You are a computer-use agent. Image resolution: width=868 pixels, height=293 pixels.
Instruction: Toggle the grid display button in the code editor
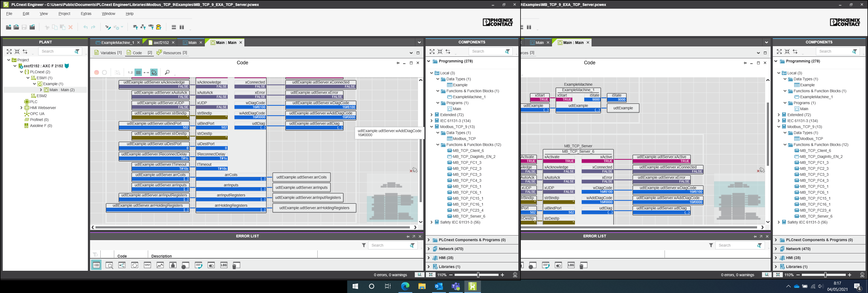(138, 72)
